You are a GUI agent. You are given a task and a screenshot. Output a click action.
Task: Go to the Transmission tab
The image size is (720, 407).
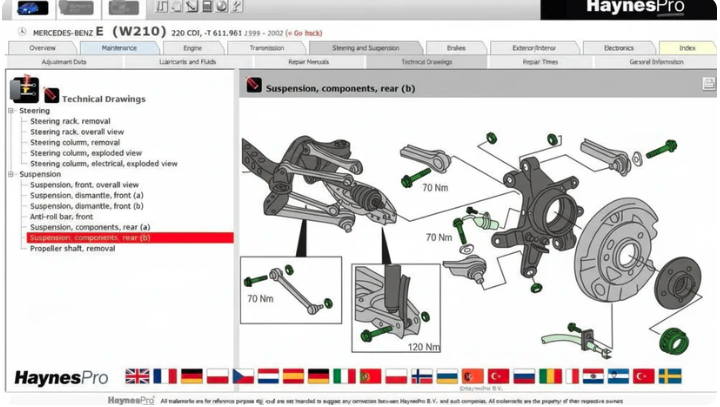pos(267,48)
